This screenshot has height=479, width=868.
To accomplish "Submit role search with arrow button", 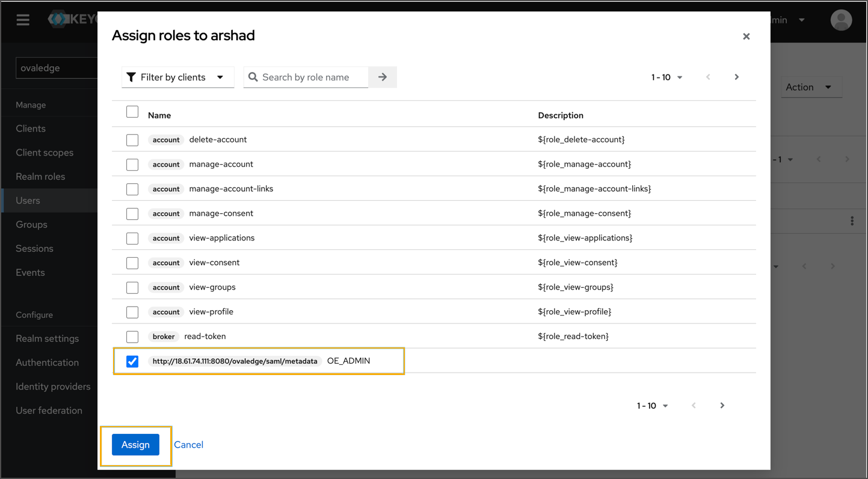I will [x=383, y=77].
